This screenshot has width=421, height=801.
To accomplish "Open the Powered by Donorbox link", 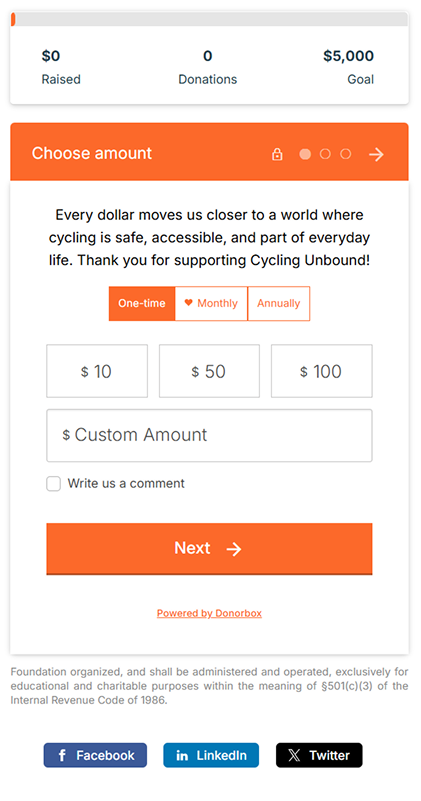I will (x=209, y=613).
